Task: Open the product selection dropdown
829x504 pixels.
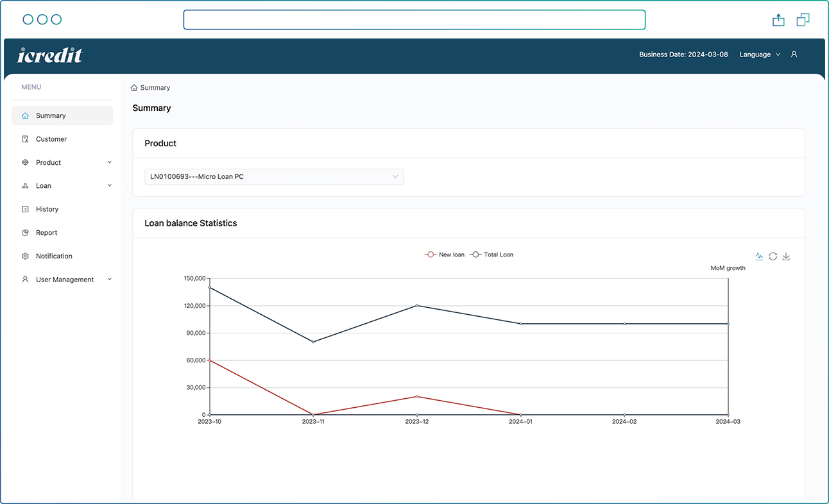Action: [274, 177]
